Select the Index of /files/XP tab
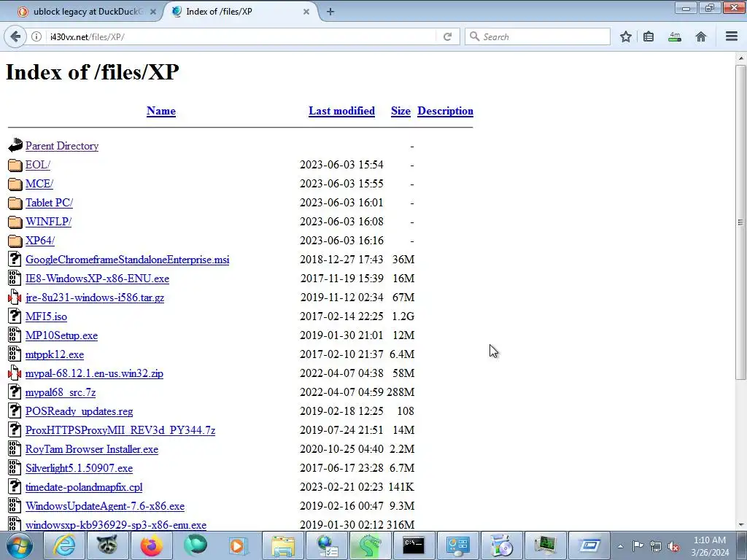The image size is (747, 560). (x=241, y=12)
